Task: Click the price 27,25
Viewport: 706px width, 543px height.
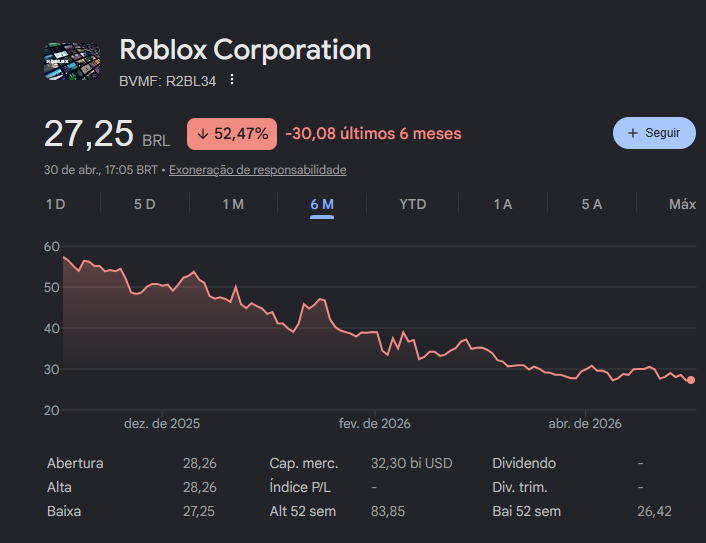Action: coord(89,134)
